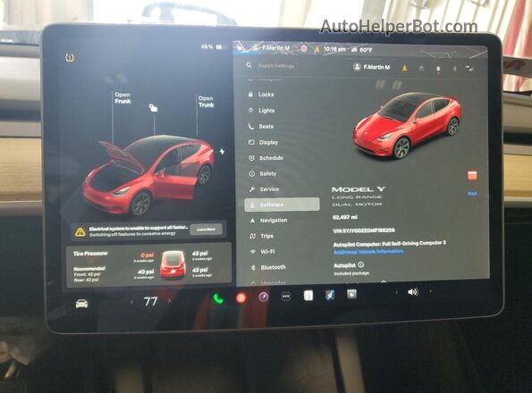Open Additional Vehicle Information link
Viewport: 532px width, 393px height.
click(368, 252)
